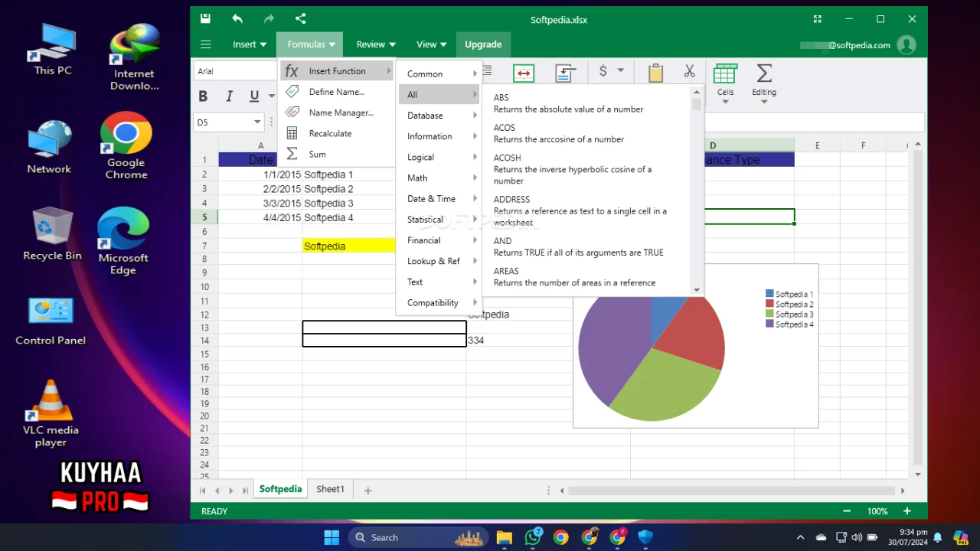The image size is (980, 551).
Task: Open the Database functions submenu
Action: coord(439,116)
